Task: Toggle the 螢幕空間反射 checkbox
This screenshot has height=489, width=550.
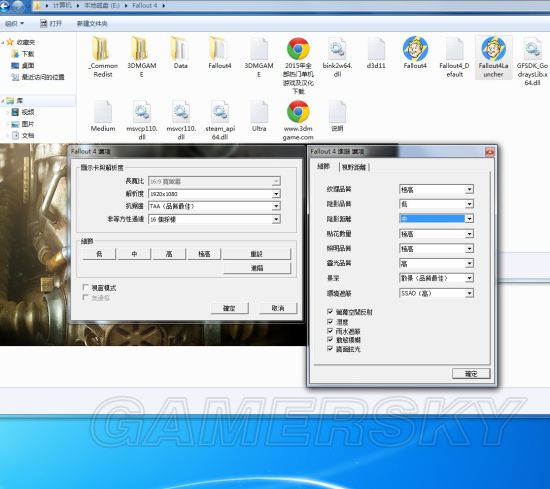Action: click(330, 312)
